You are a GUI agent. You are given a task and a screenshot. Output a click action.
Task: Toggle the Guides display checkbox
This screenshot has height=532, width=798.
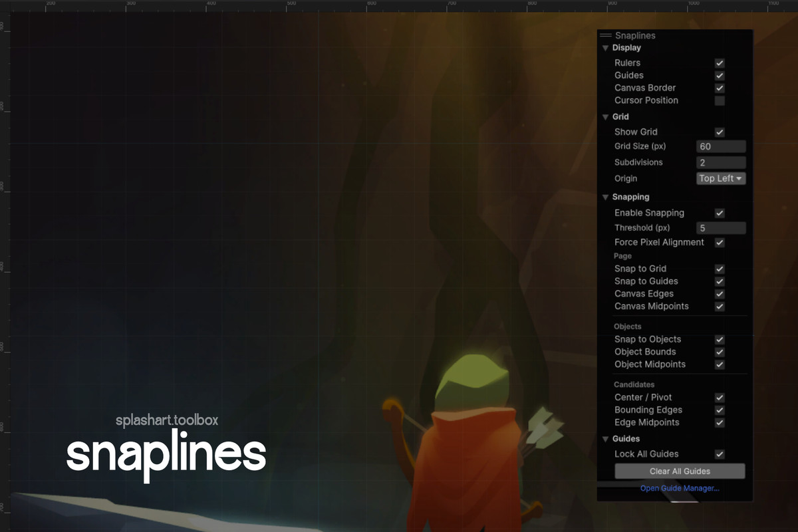[x=720, y=76]
